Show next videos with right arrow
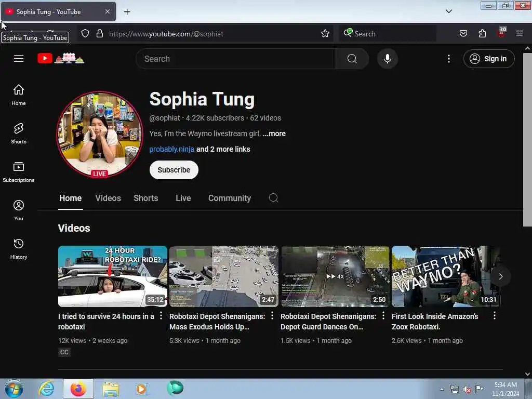Viewport: 532px width, 399px height. (x=500, y=276)
